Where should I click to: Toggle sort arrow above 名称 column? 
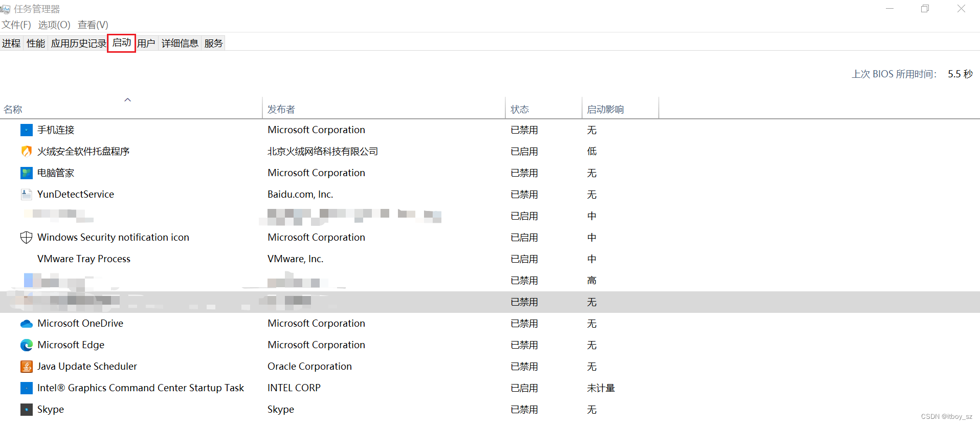(x=128, y=100)
